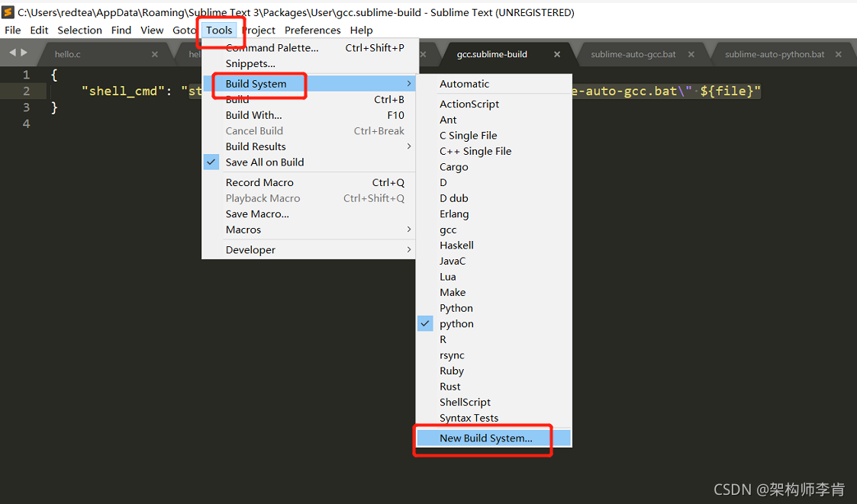Select the checked python build system
Image resolution: width=857 pixels, height=504 pixels.
(494, 324)
